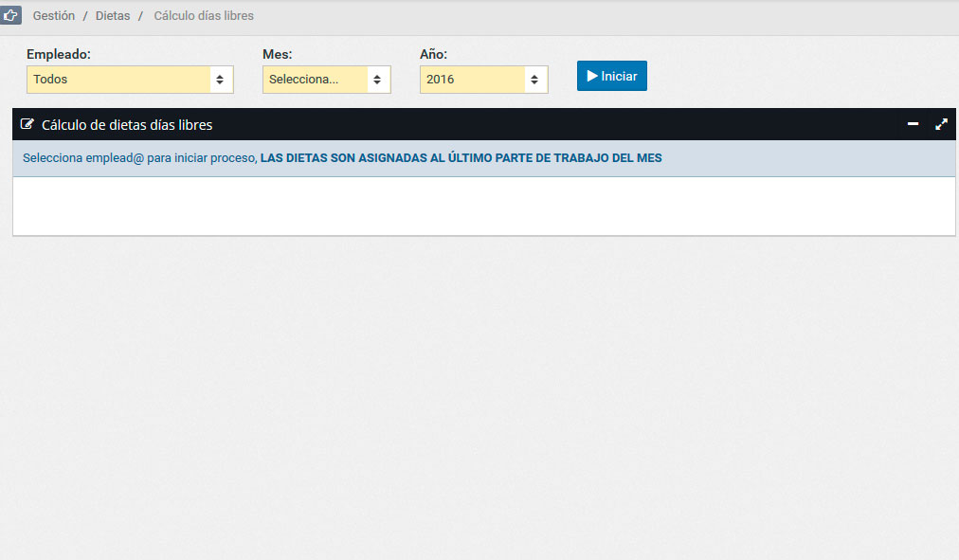Viewport: 959px width, 560px height.
Task: Open the Mes dropdown showing Selecciona...
Action: [327, 80]
